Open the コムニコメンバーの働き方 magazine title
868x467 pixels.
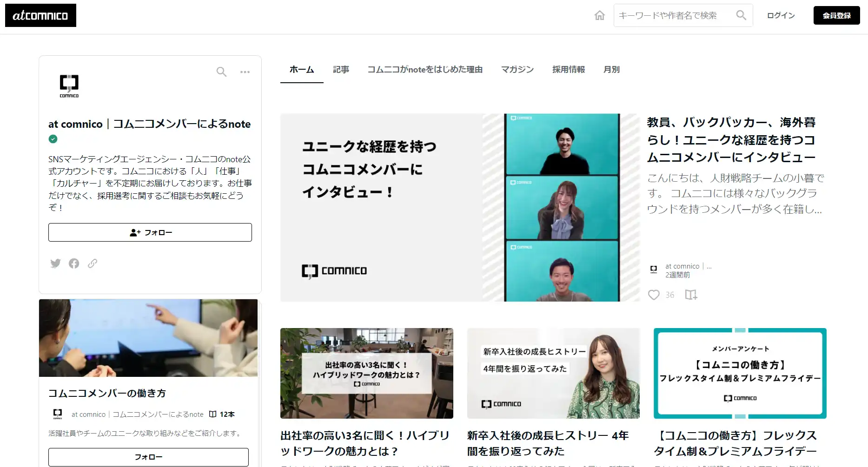107,393
